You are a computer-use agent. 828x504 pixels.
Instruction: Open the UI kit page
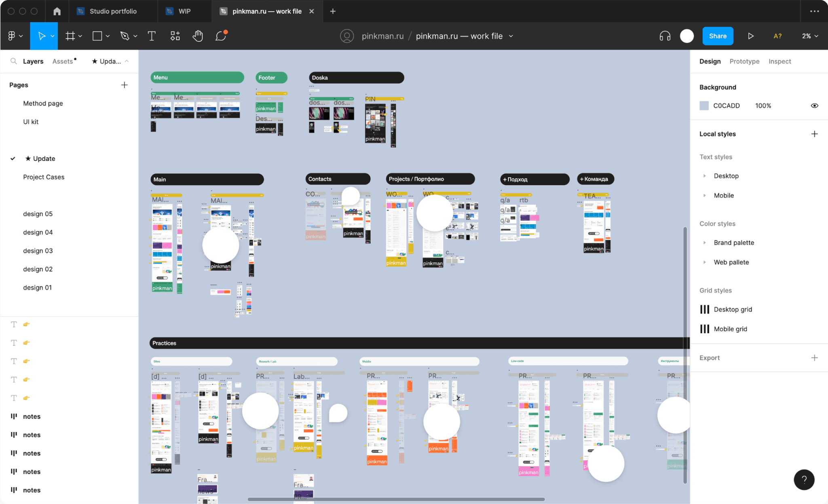click(31, 122)
